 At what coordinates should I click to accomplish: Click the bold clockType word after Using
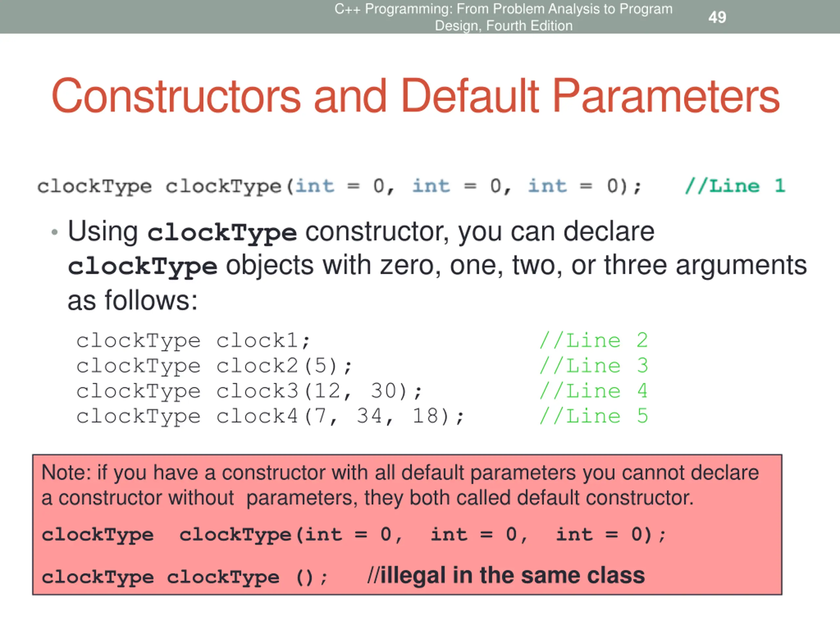(x=222, y=233)
